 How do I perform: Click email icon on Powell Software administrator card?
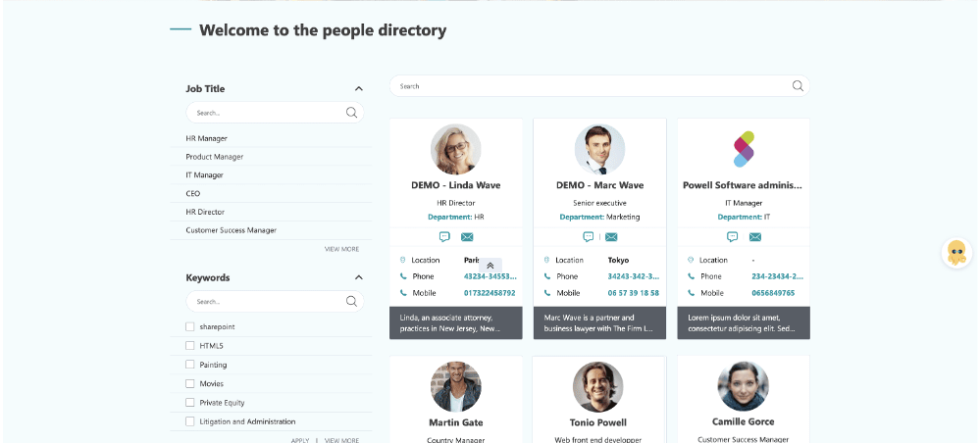pos(755,237)
